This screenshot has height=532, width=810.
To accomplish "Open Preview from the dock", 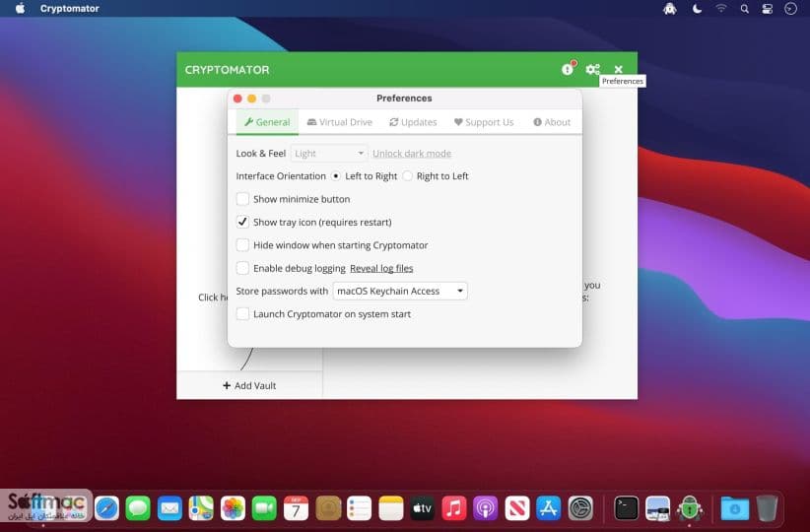I will [657, 508].
